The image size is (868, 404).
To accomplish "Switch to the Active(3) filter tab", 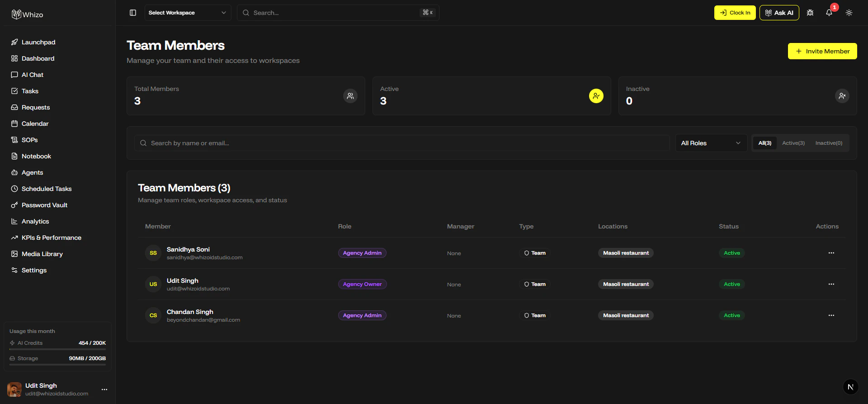I will click(x=793, y=143).
